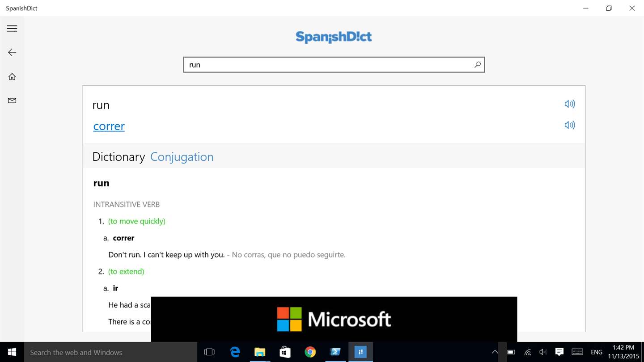Open File Explorer from taskbar

(x=260, y=352)
